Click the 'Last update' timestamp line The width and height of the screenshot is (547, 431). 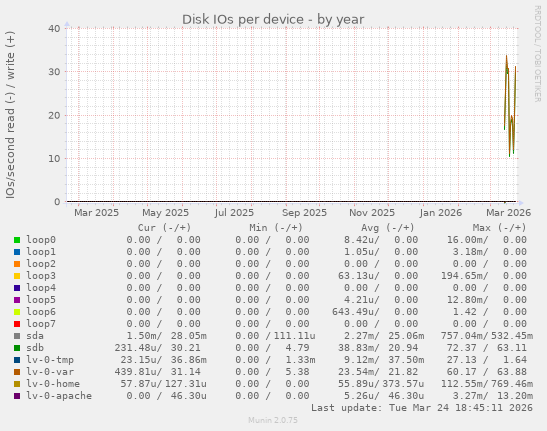[x=422, y=408]
